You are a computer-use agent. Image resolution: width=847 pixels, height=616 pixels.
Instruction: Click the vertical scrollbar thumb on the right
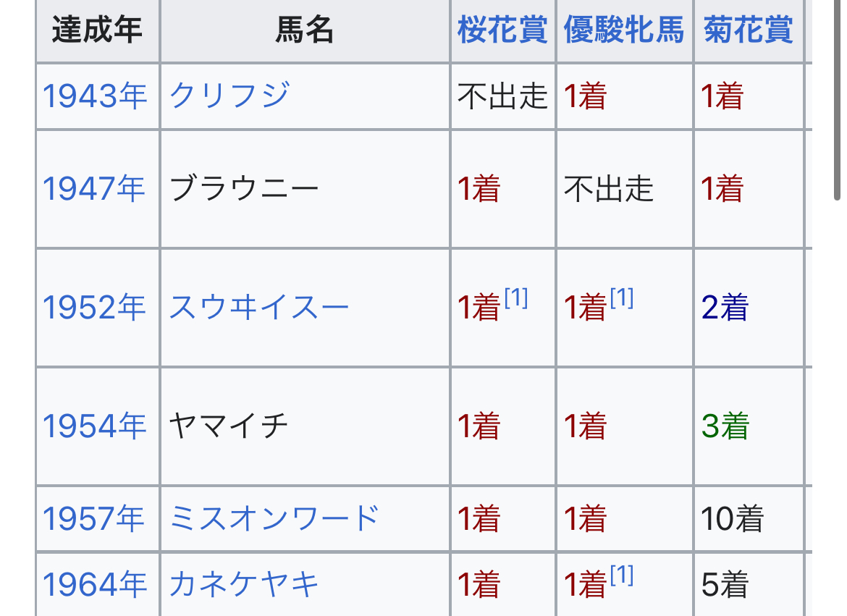pyautogui.click(x=838, y=100)
